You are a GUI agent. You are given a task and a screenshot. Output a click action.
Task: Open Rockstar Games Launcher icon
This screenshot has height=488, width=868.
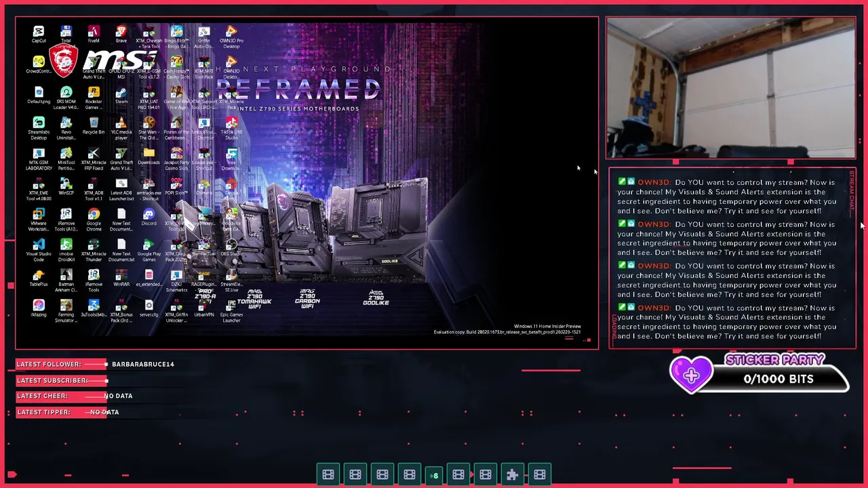[94, 98]
